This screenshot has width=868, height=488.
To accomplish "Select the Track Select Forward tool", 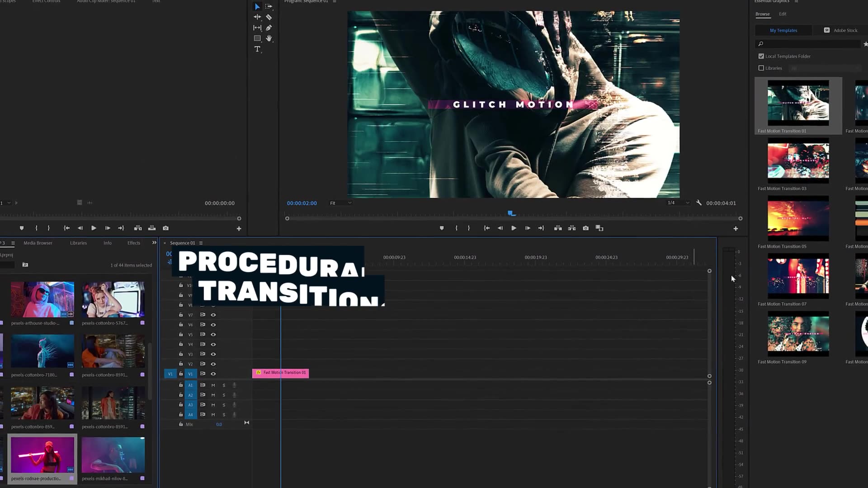I will [269, 7].
